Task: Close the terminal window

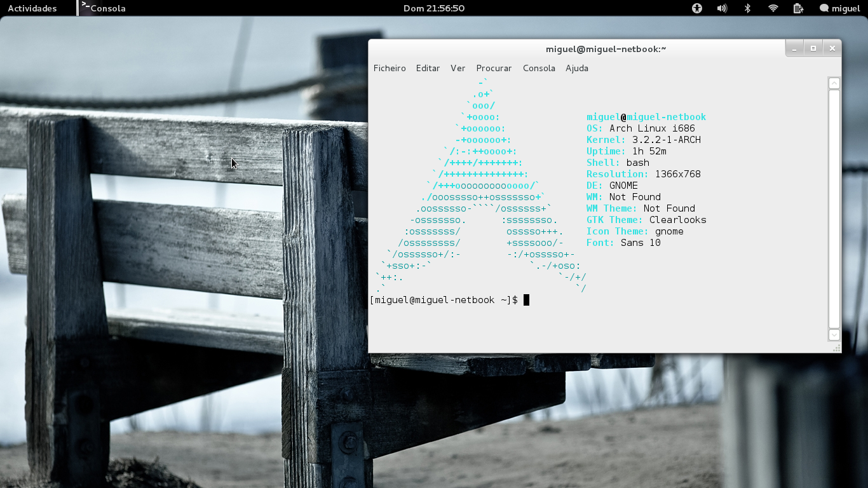Action: [x=832, y=48]
